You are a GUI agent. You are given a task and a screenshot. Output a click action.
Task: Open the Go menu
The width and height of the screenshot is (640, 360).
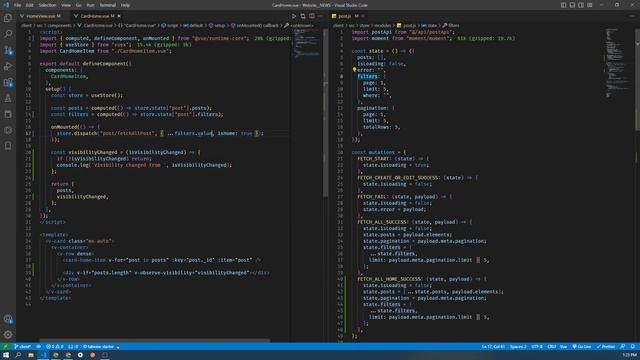pos(78,5)
